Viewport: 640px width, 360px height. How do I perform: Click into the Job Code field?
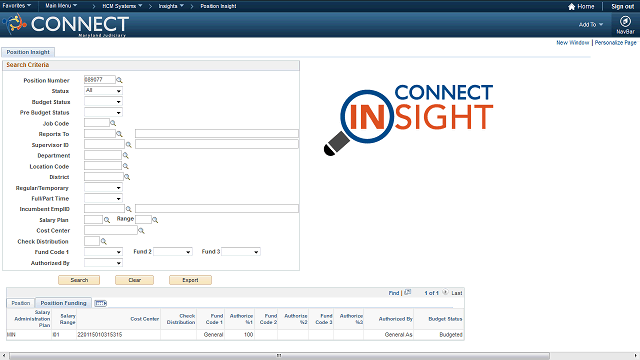click(x=97, y=123)
